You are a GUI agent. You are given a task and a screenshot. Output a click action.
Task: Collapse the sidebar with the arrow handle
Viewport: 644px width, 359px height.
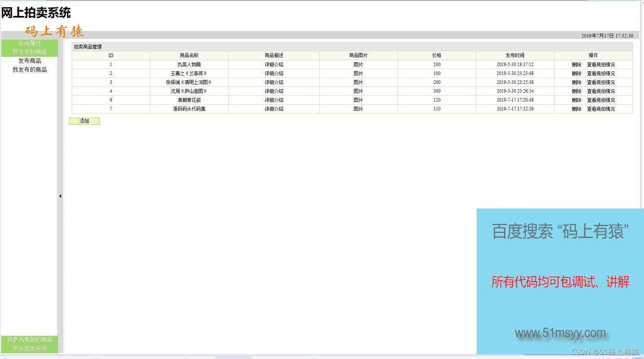pos(61,196)
